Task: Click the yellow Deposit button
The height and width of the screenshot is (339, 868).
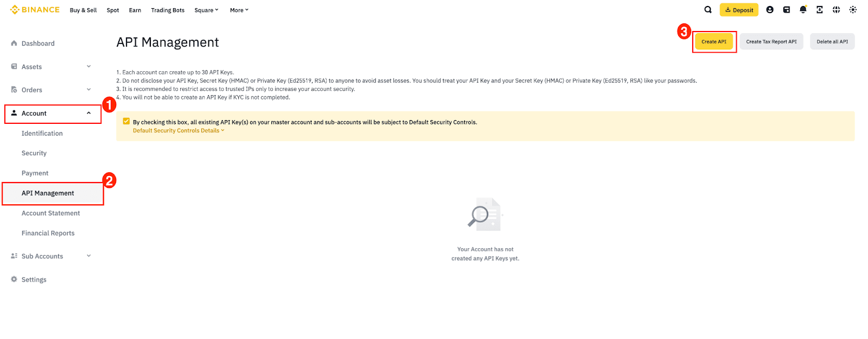Action: [x=739, y=10]
